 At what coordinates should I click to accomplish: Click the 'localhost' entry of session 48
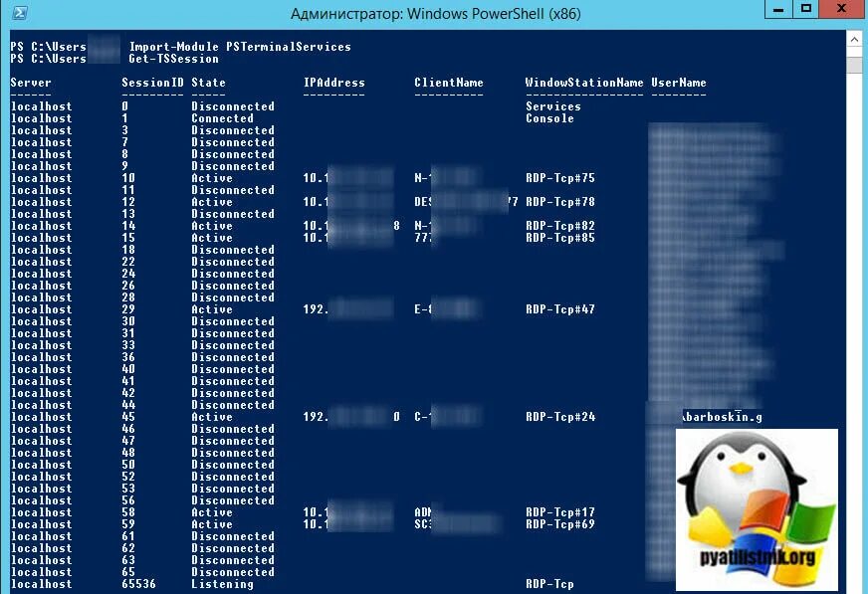coord(42,453)
